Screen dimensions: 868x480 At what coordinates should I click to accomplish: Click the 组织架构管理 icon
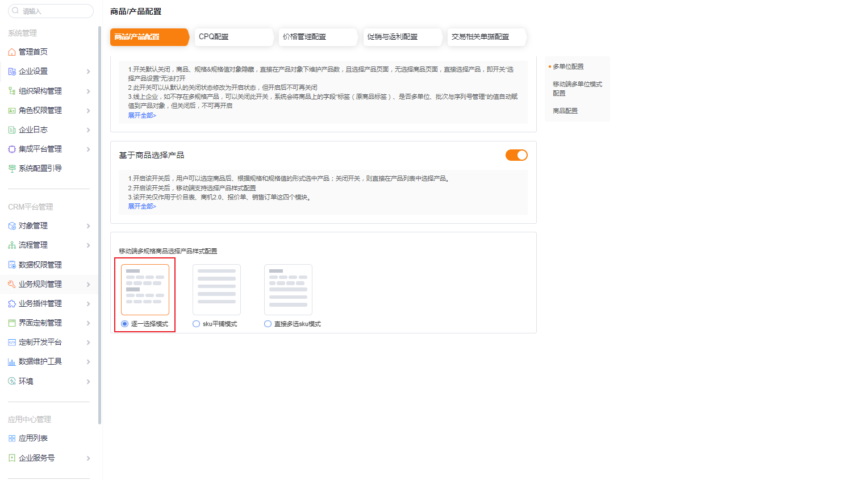coord(12,91)
